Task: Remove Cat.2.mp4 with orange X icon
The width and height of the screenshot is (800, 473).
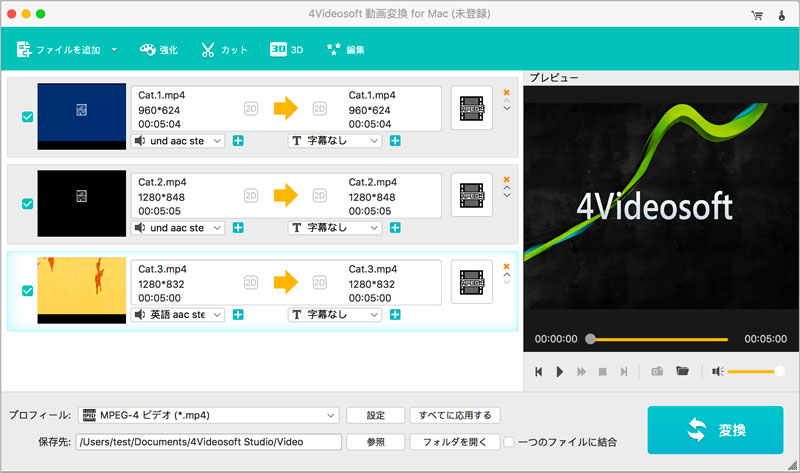Action: (506, 178)
